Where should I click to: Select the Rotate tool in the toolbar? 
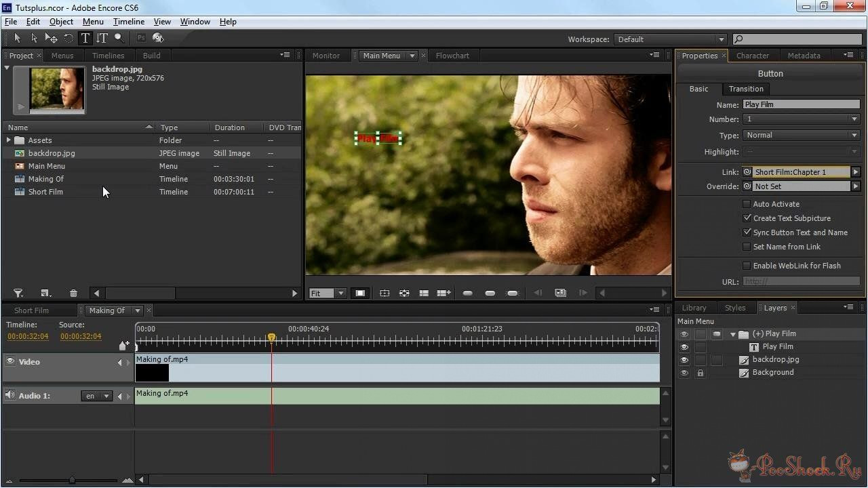pyautogui.click(x=68, y=39)
